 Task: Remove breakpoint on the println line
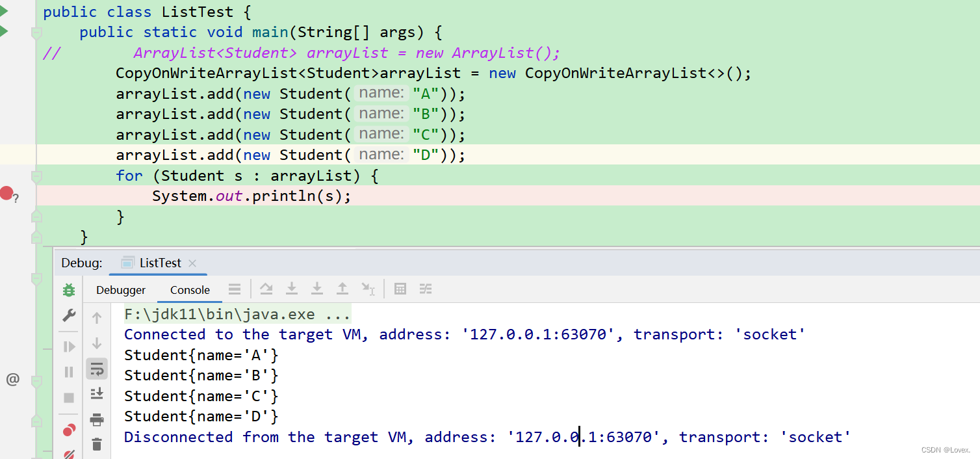coord(6,193)
